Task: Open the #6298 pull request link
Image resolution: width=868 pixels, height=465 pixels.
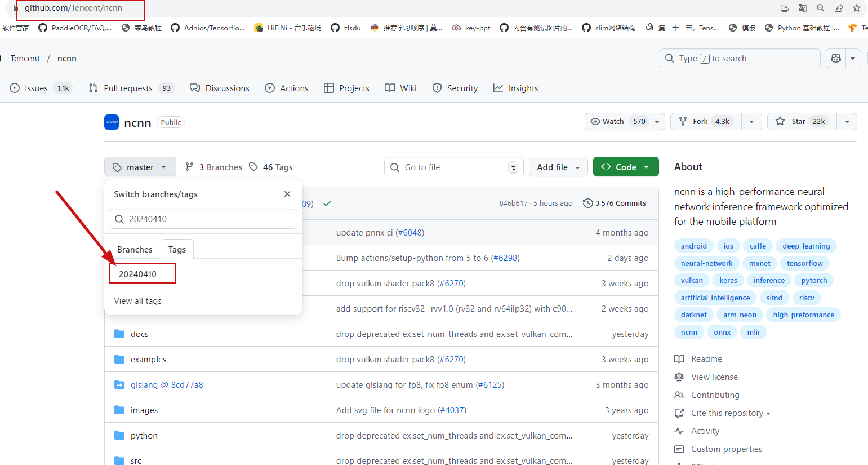Action: (x=505, y=258)
